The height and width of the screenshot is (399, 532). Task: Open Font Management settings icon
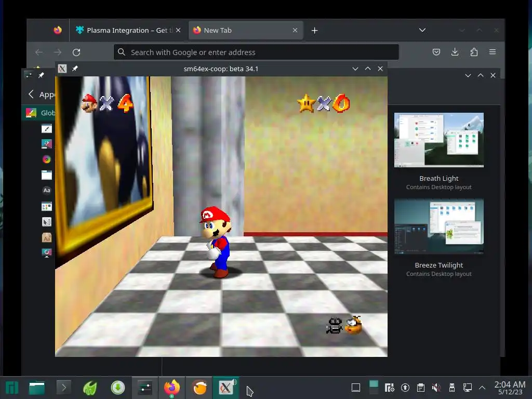[46, 237]
